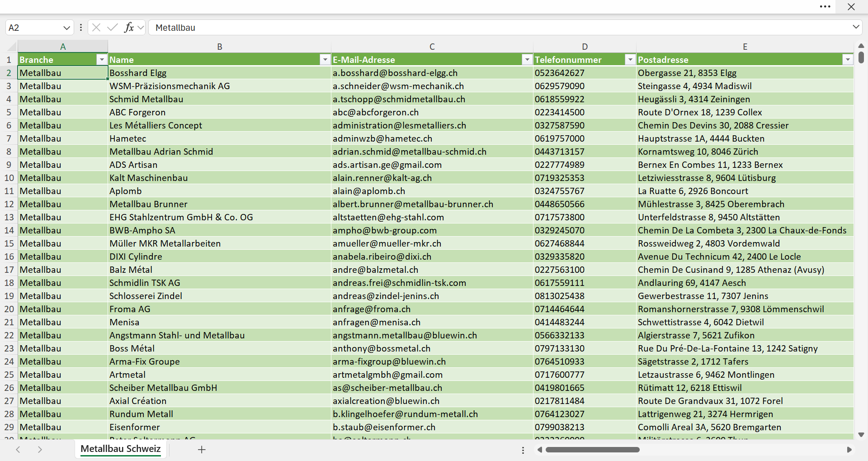Select address Hauptstrasse 1A, 4444 Buckten
Image resolution: width=868 pixels, height=461 pixels.
[745, 138]
